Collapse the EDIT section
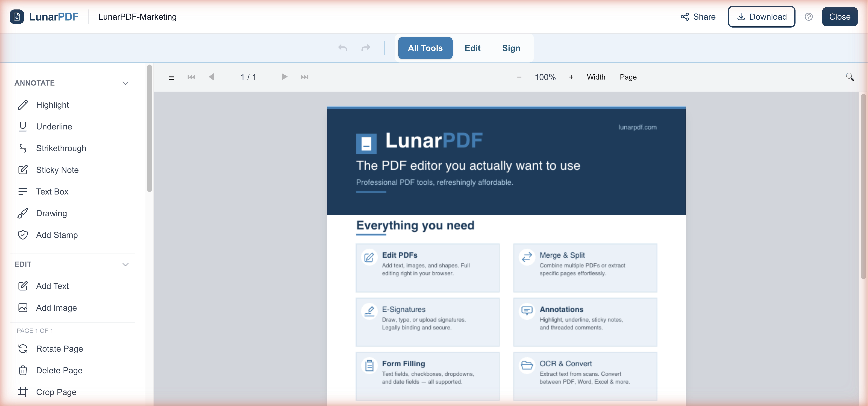Image resolution: width=868 pixels, height=406 pixels. click(x=125, y=264)
